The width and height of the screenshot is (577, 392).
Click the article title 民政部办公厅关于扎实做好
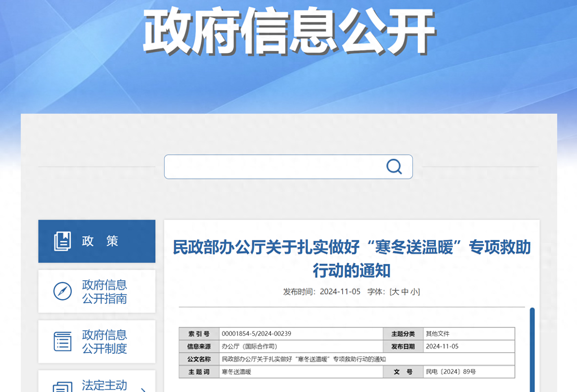coord(351,259)
